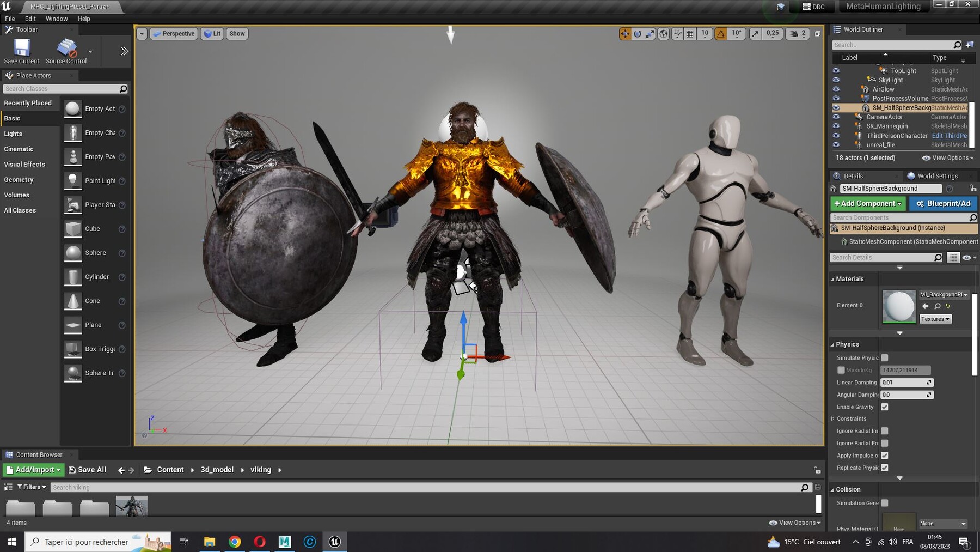Open the Window menu

click(56, 18)
